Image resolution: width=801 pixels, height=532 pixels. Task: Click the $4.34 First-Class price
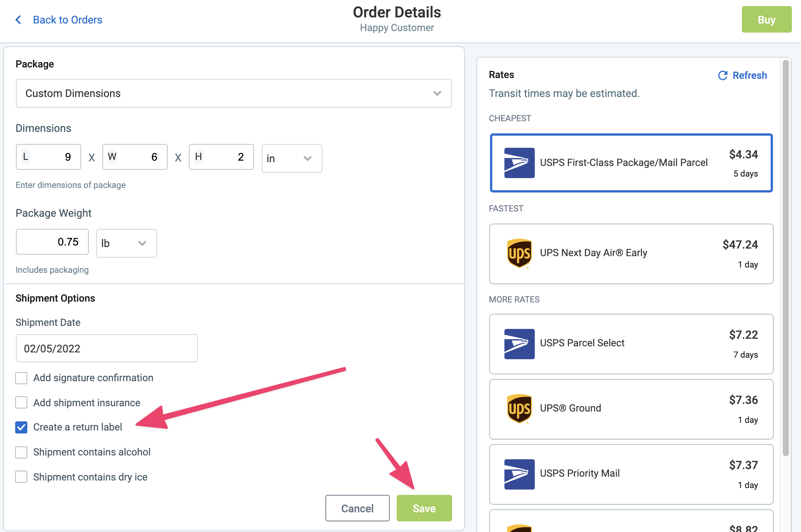[x=743, y=154]
